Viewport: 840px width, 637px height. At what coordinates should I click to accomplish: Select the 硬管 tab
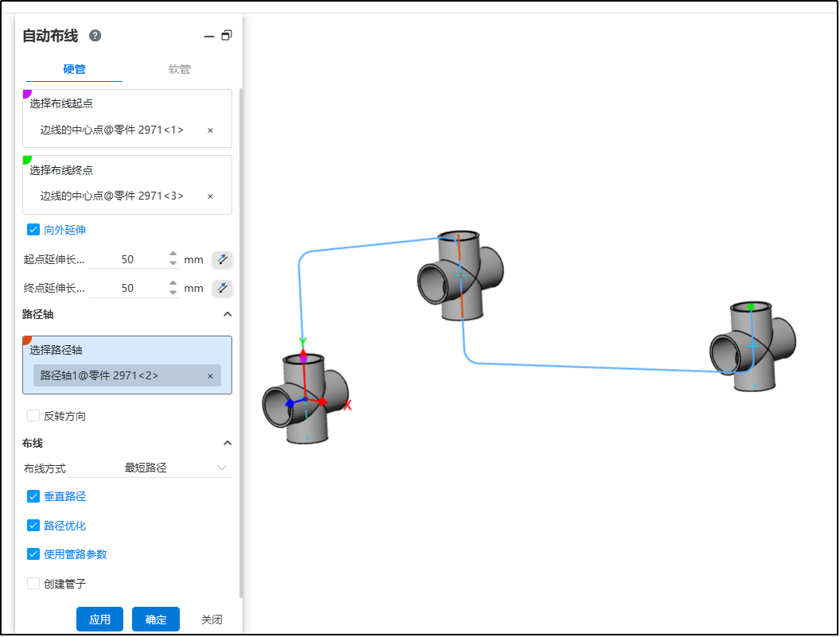pos(74,69)
